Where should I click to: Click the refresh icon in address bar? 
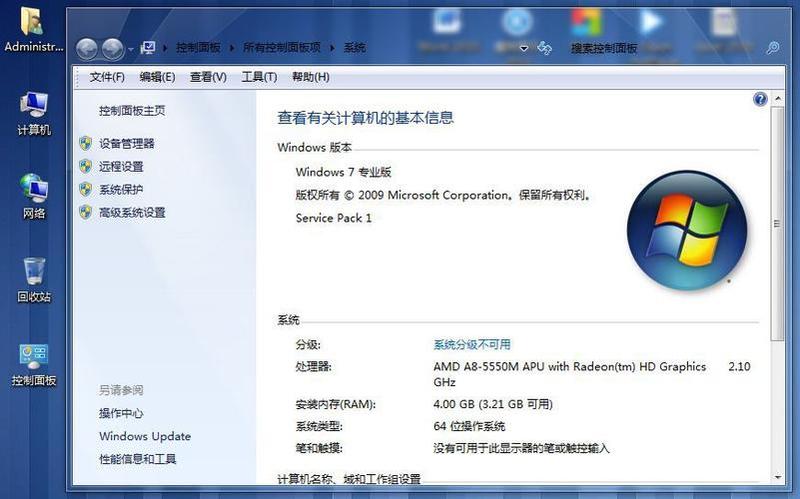tap(544, 48)
